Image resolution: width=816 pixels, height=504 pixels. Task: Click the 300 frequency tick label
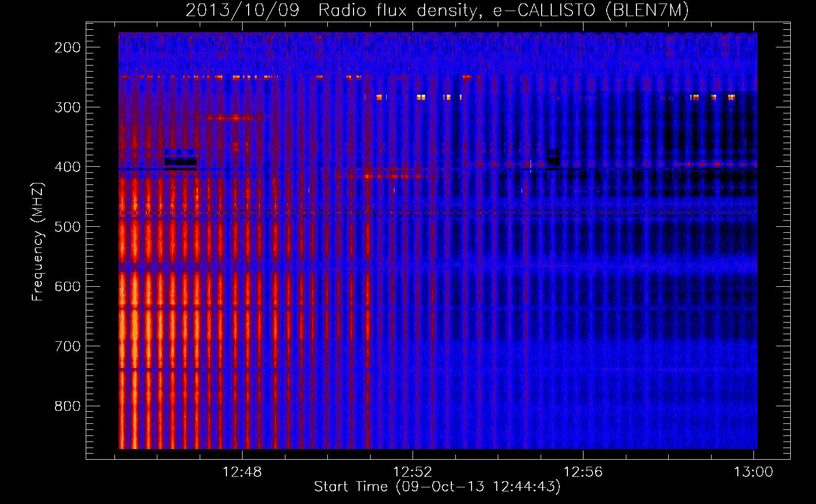pyautogui.click(x=68, y=107)
